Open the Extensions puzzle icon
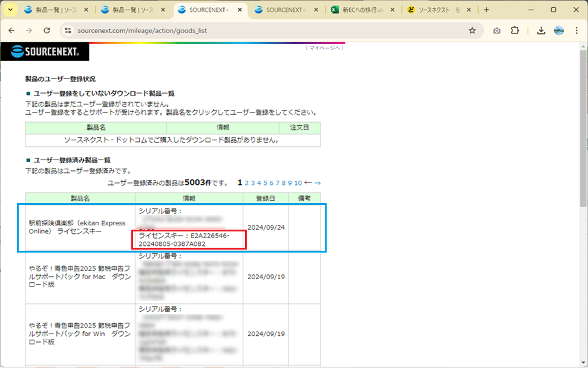 [515, 30]
